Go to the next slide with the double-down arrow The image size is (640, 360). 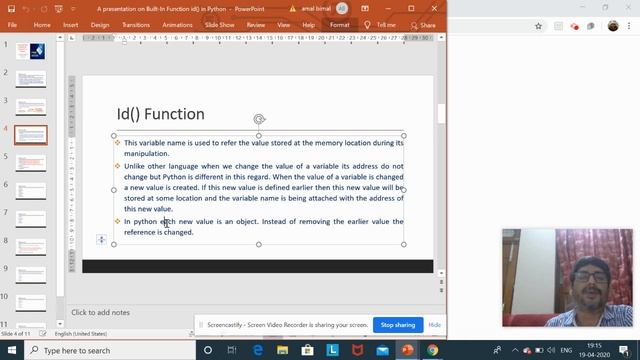click(441, 290)
